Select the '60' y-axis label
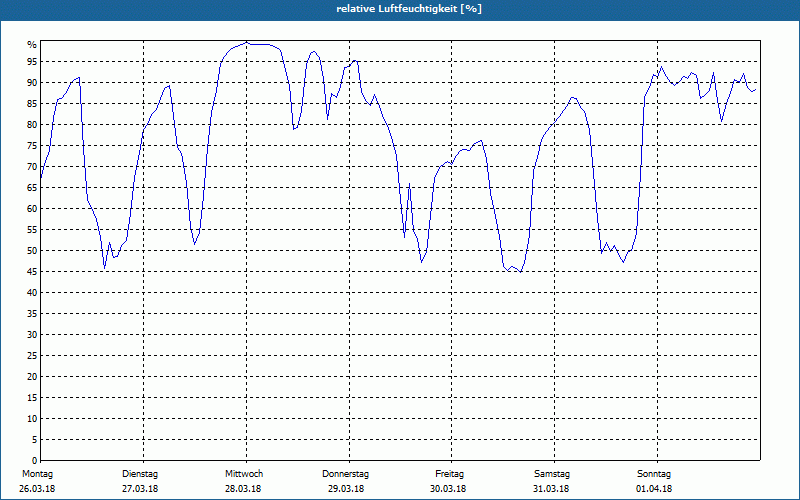Image resolution: width=800 pixels, height=500 pixels. tap(32, 209)
